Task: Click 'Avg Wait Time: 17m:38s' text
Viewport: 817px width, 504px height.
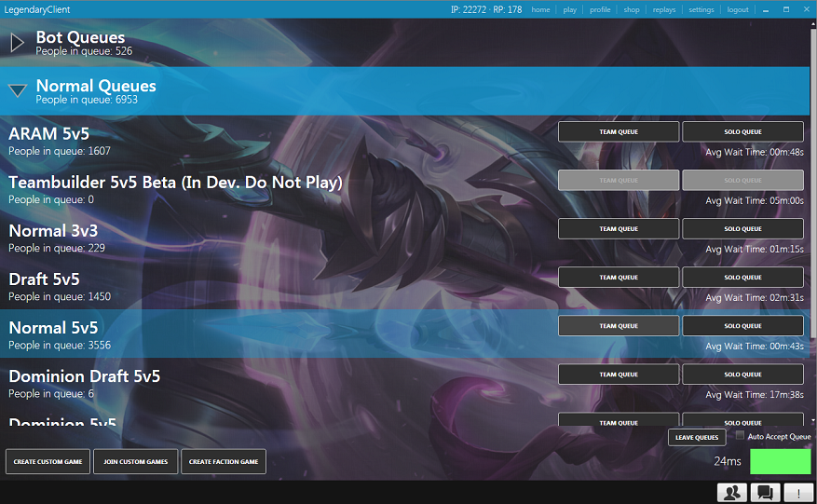Action: [755, 395]
